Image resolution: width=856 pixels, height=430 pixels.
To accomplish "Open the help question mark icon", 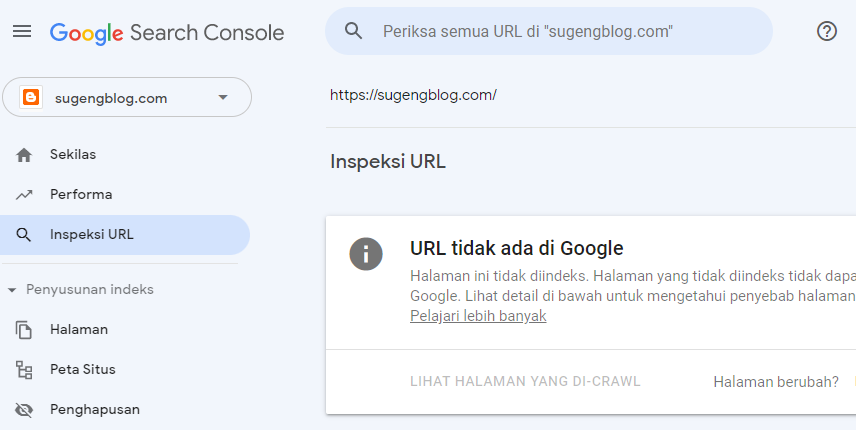I will tap(826, 31).
